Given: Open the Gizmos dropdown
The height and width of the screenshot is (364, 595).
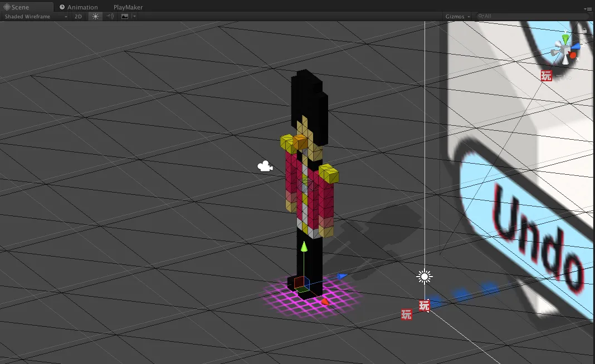Looking at the screenshot, I should tap(457, 16).
